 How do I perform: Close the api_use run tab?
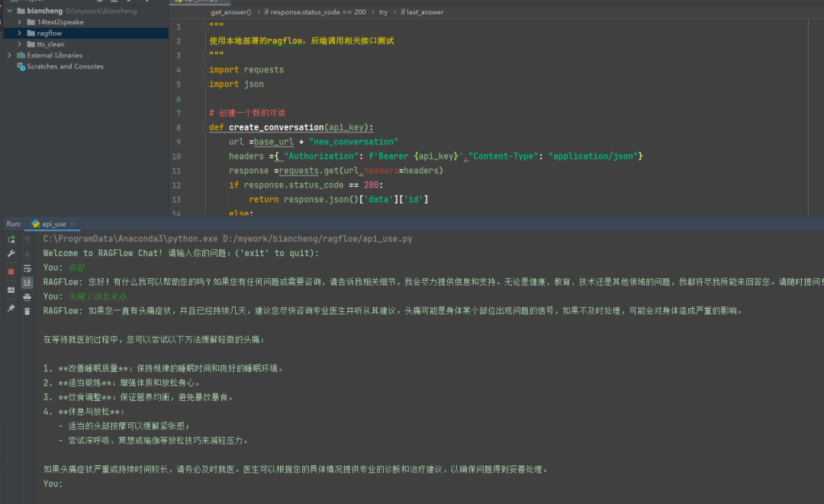click(x=72, y=224)
